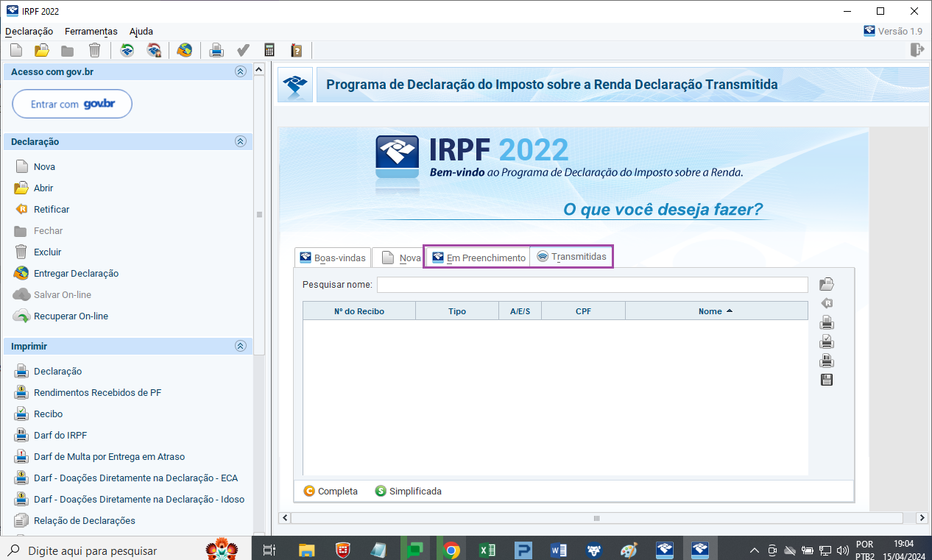Open the help book toolbar icon
Screen dimensions: 932x560
point(297,50)
